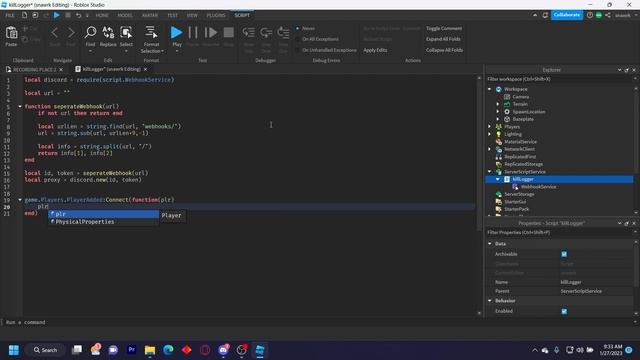The width and height of the screenshot is (640, 360).
Task: Click the small Play icon in quick access bar
Action: (x=57, y=15)
